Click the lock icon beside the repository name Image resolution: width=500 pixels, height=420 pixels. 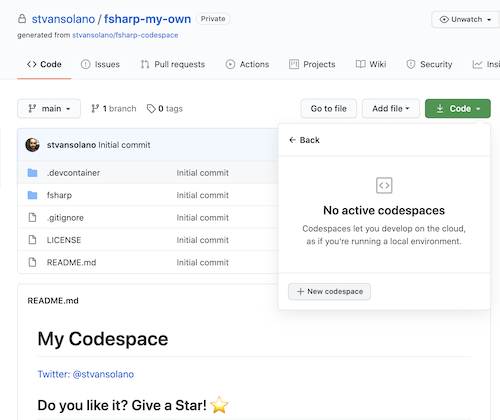pos(22,19)
